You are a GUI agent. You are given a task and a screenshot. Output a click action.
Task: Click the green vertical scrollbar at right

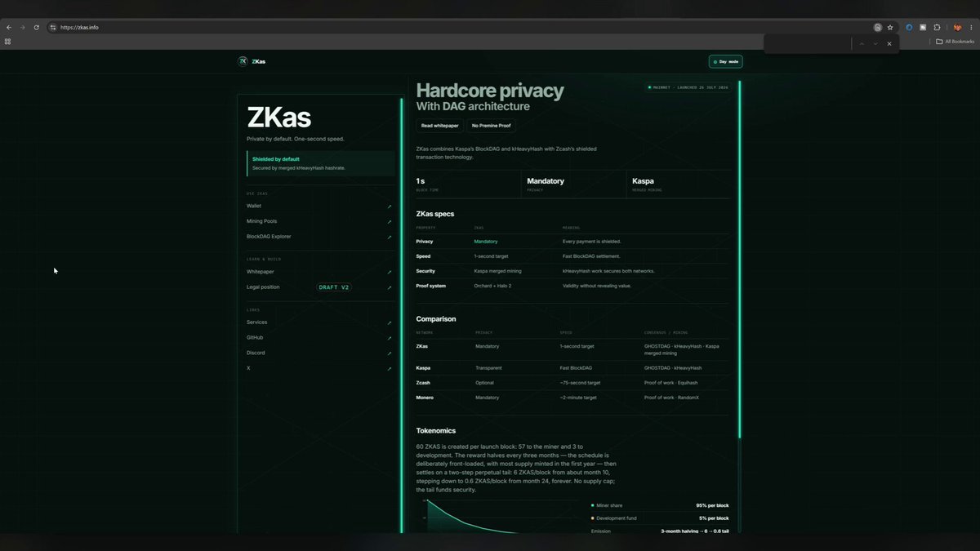tap(740, 260)
